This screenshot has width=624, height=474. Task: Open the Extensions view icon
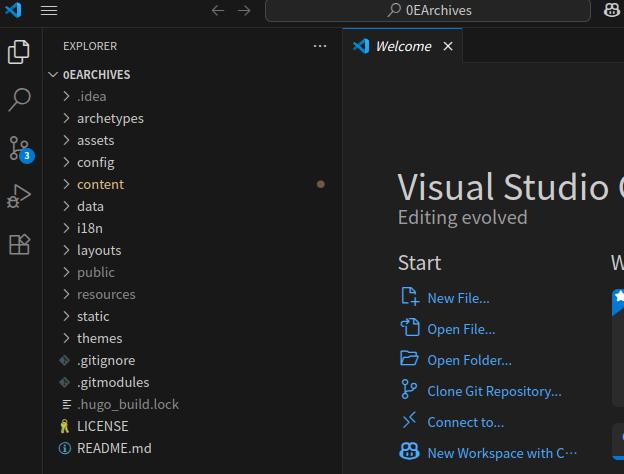click(19, 244)
